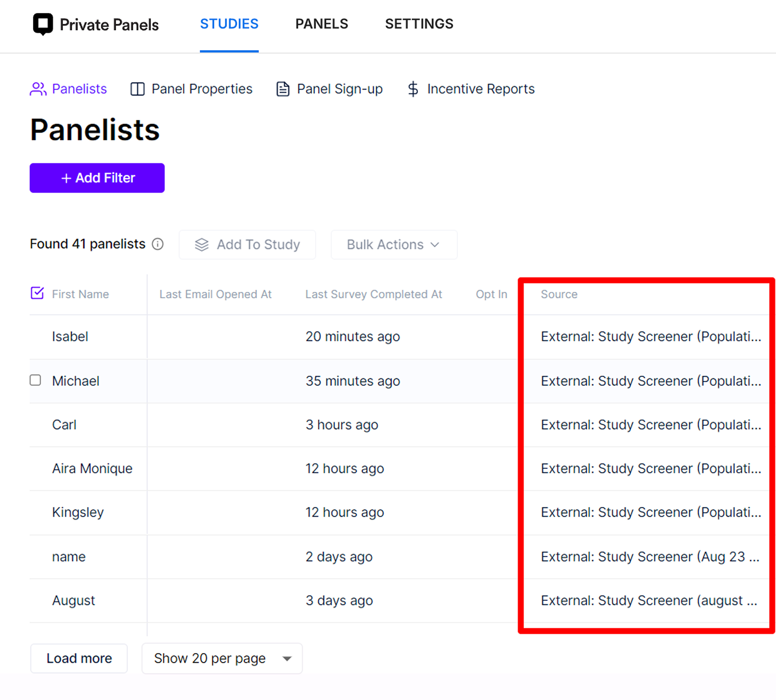The height and width of the screenshot is (700, 776).
Task: Select the Aira Monique panelist row
Action: 92,468
